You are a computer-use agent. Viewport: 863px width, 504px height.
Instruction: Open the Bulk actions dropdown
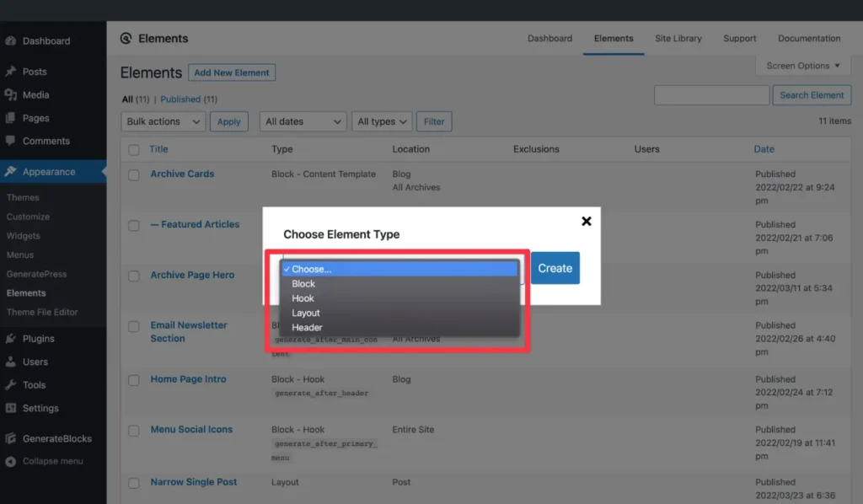pyautogui.click(x=163, y=121)
